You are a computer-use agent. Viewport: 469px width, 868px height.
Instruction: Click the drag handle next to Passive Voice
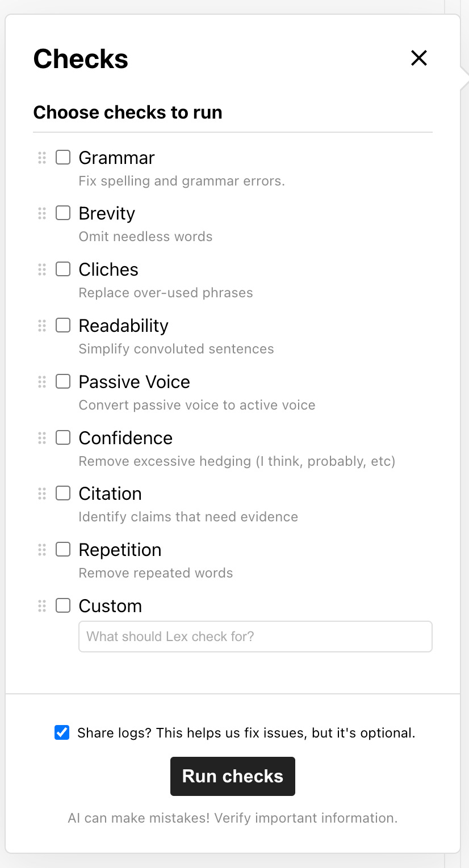[41, 382]
